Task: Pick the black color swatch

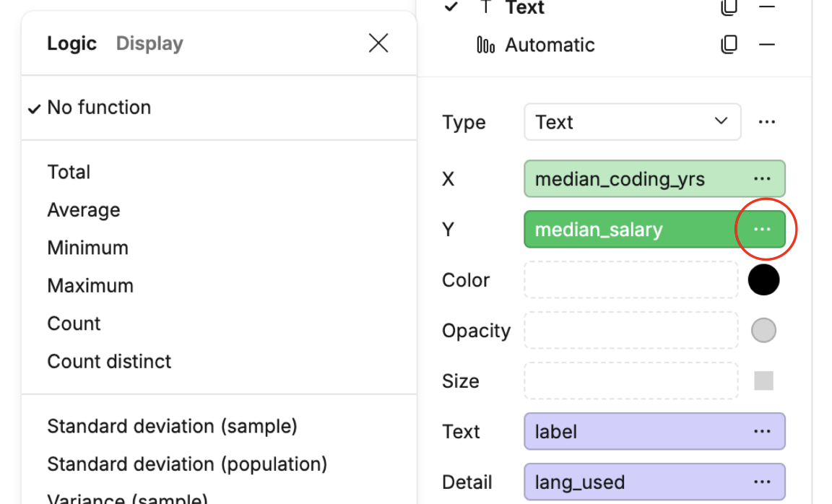Action: pos(763,280)
